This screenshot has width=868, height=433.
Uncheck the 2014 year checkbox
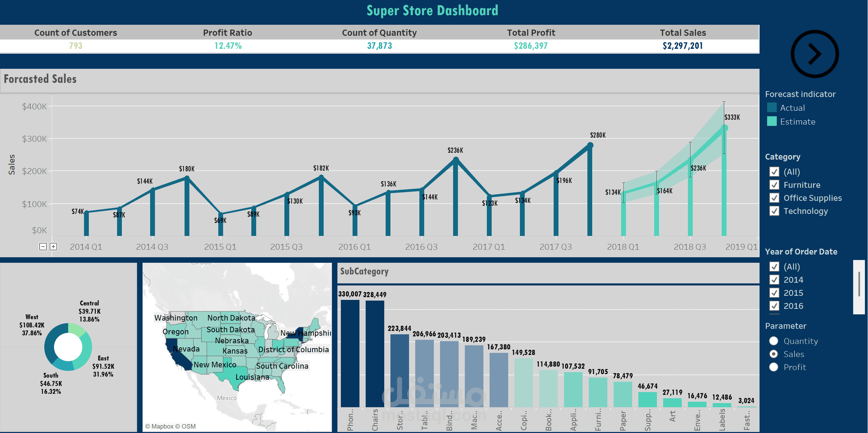[774, 280]
